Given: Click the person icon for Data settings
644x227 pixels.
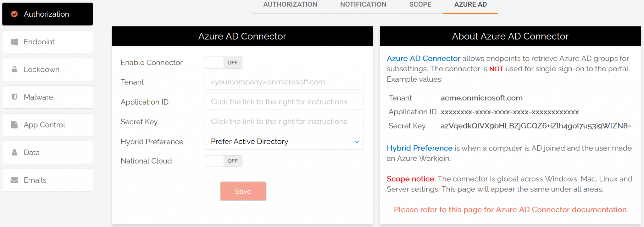Looking at the screenshot, I should coord(14,152).
